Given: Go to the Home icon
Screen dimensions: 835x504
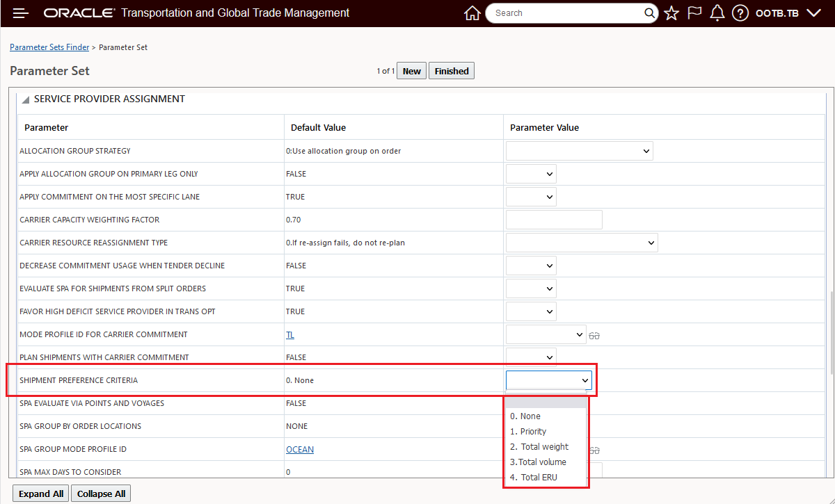Looking at the screenshot, I should 472,13.
